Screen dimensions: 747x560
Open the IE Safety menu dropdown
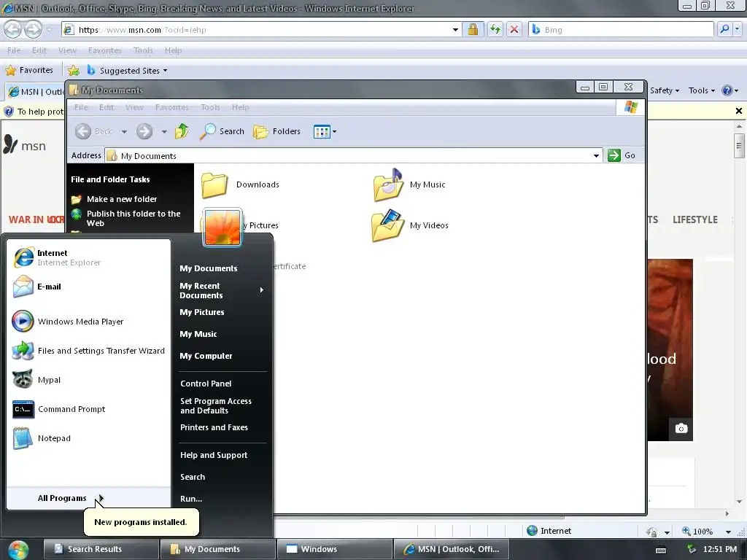[x=664, y=90]
